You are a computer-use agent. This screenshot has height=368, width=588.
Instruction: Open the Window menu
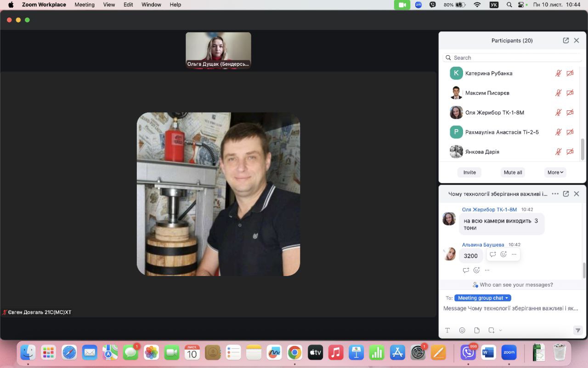point(151,5)
